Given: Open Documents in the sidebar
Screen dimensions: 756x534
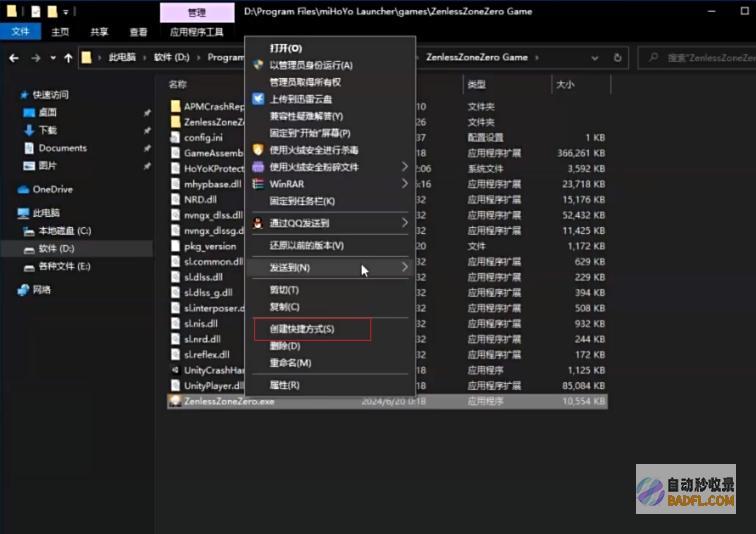Looking at the screenshot, I should [63, 148].
